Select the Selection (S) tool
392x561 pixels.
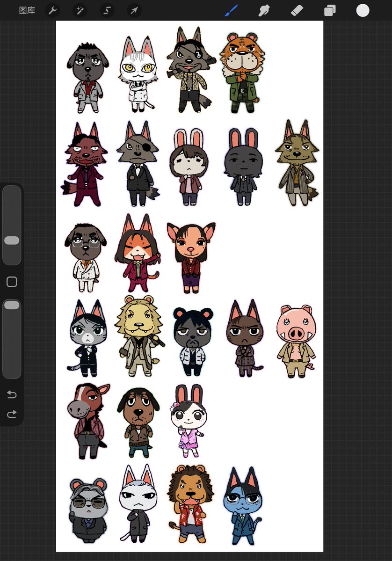pos(107,10)
